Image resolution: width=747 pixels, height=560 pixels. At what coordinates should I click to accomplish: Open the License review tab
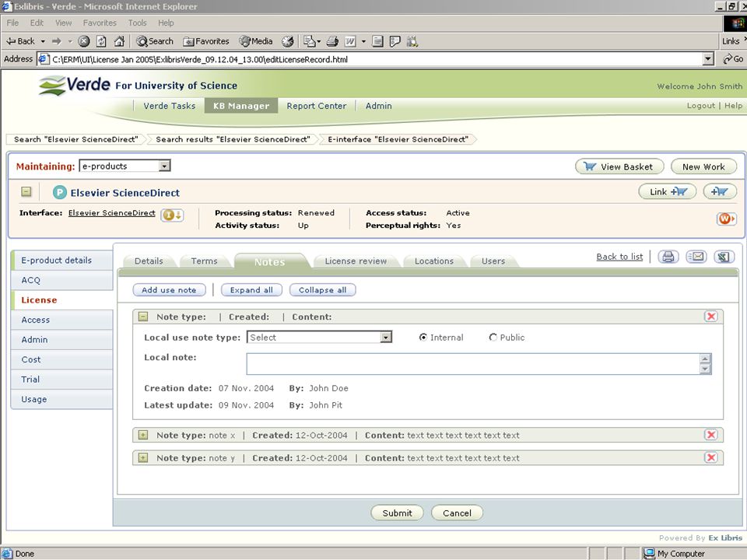click(x=356, y=261)
